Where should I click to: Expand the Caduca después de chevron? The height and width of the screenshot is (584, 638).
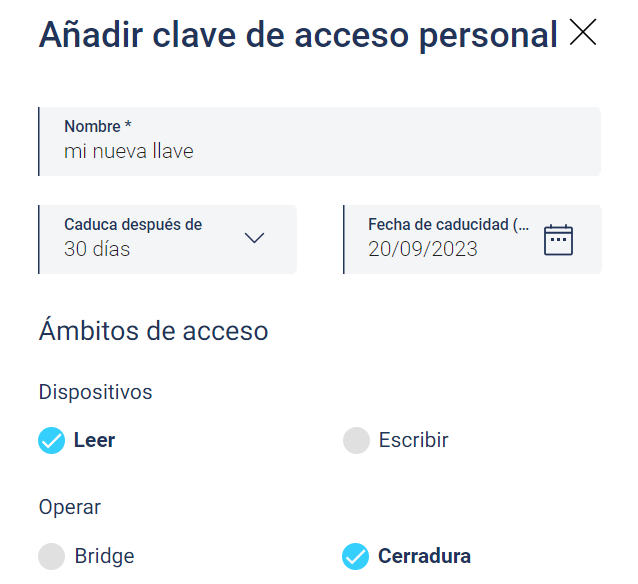(x=254, y=238)
